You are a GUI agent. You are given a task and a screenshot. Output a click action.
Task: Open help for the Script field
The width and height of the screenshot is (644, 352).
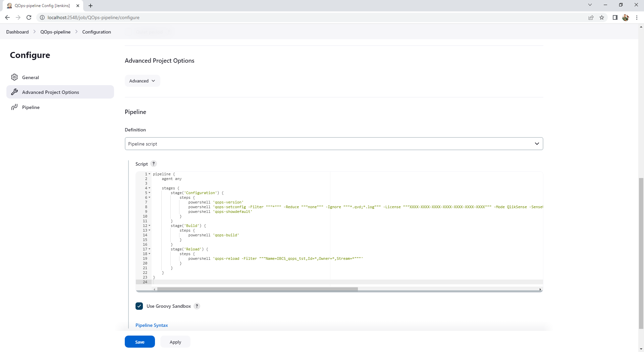(154, 164)
